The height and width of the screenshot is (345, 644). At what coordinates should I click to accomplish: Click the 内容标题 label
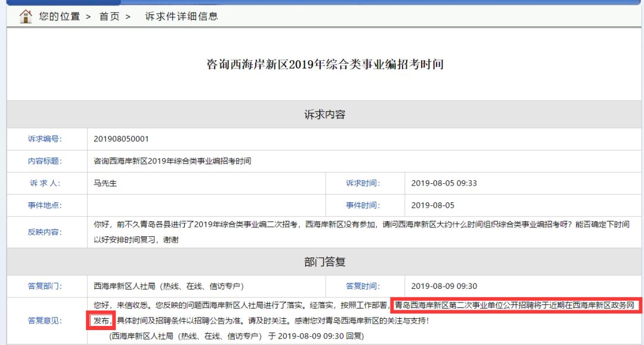tap(45, 161)
